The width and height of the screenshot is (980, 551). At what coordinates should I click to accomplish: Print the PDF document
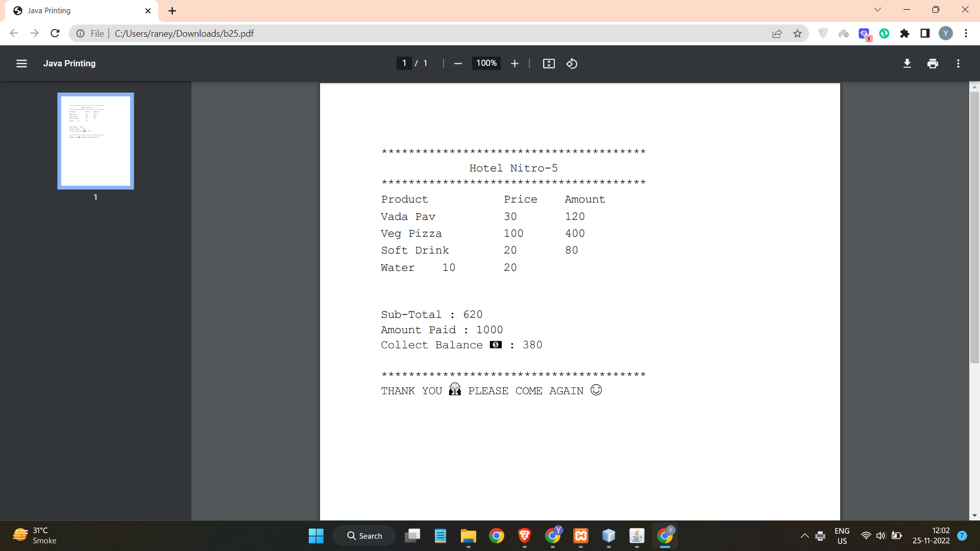tap(933, 63)
